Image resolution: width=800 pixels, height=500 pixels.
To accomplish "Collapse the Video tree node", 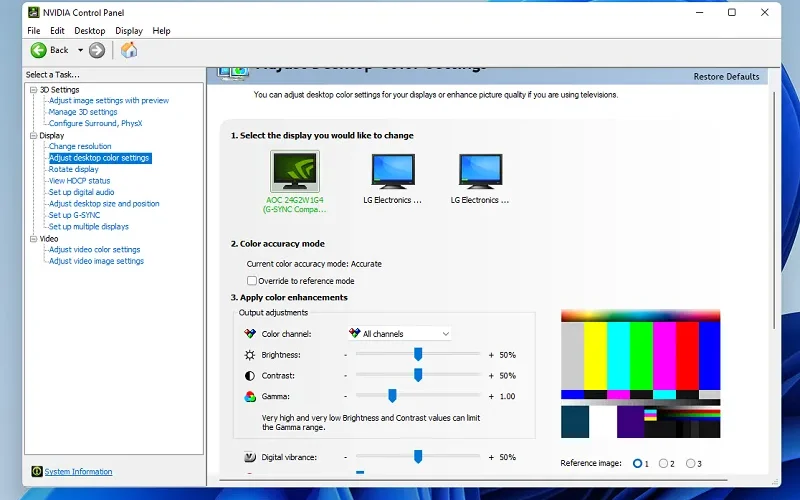I will click(x=34, y=239).
